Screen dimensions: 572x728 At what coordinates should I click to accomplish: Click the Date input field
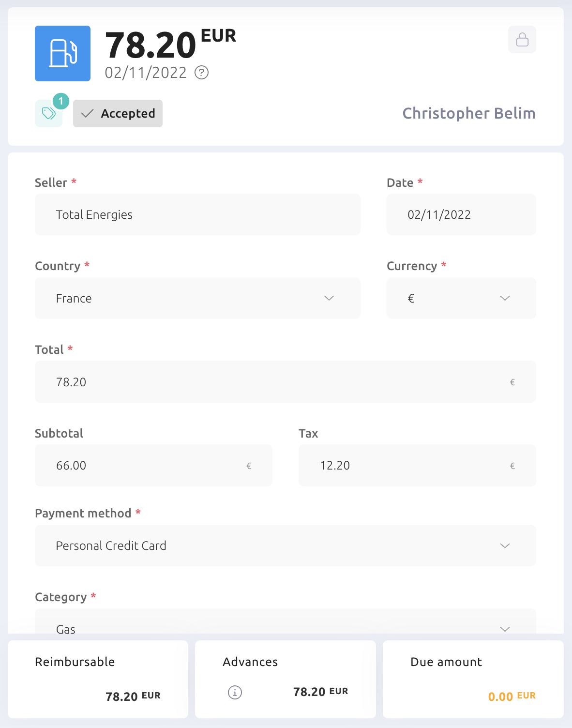tap(461, 214)
